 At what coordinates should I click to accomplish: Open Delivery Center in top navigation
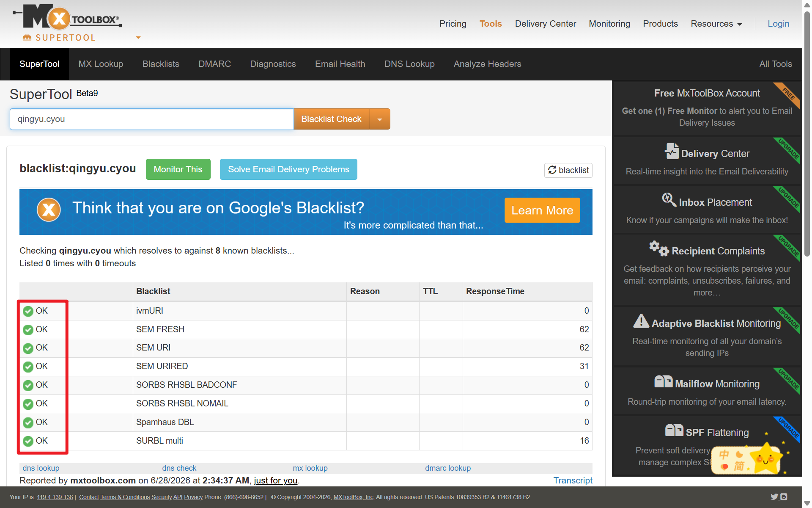tap(545, 24)
